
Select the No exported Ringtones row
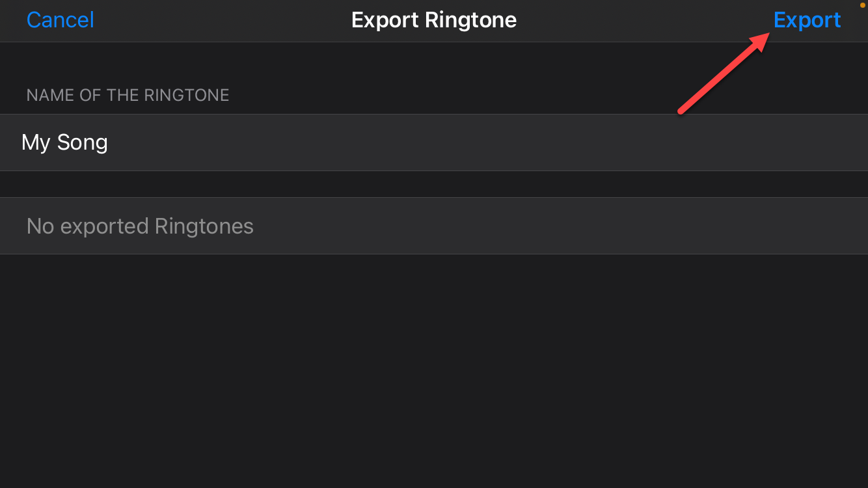tap(434, 226)
